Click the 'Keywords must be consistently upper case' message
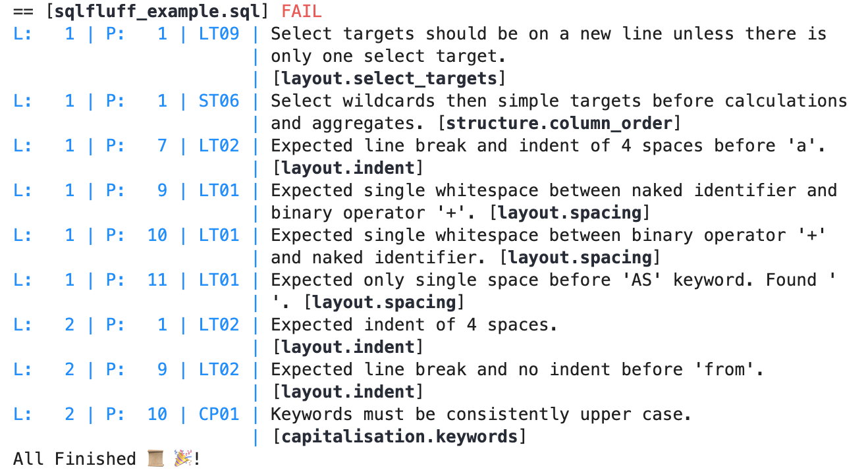 (x=481, y=414)
